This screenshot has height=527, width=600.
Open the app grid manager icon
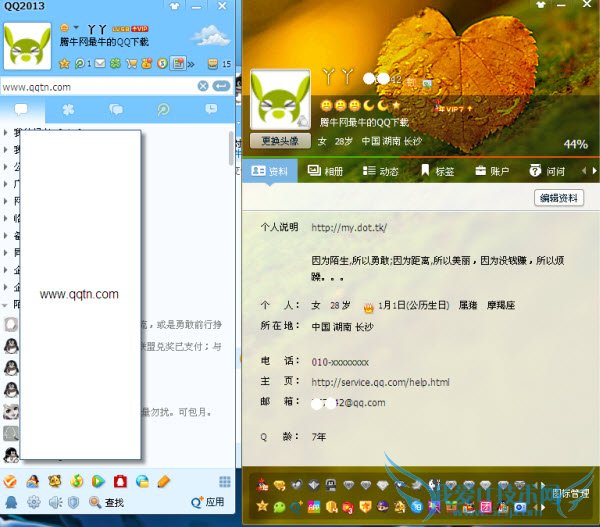225,481
